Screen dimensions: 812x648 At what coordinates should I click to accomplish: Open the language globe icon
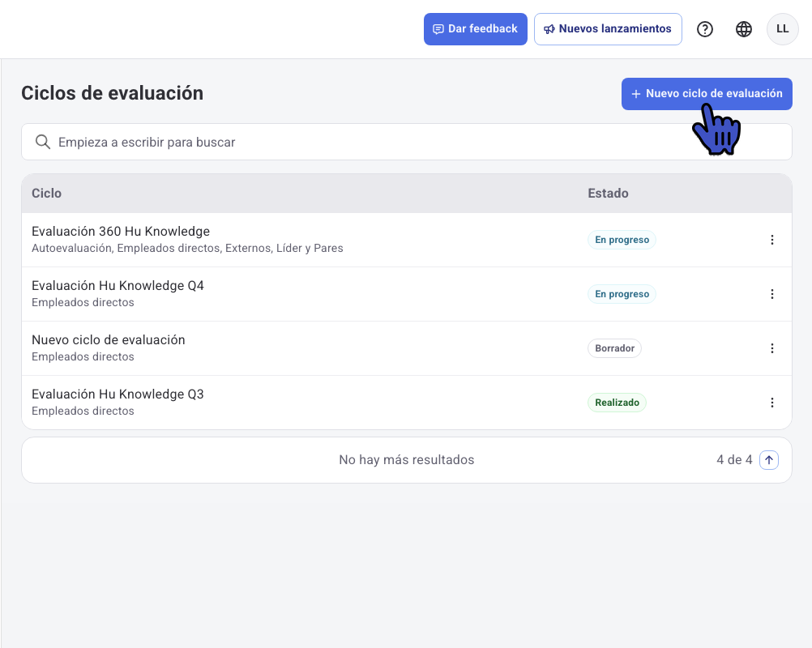point(744,29)
